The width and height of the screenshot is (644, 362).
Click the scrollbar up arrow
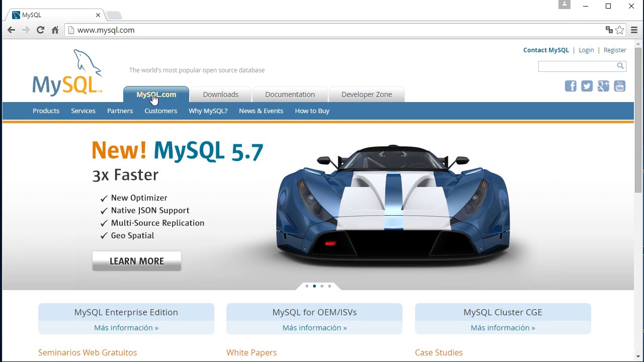(638, 44)
